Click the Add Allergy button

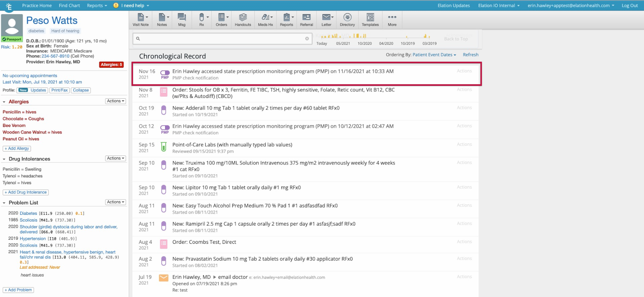click(17, 149)
